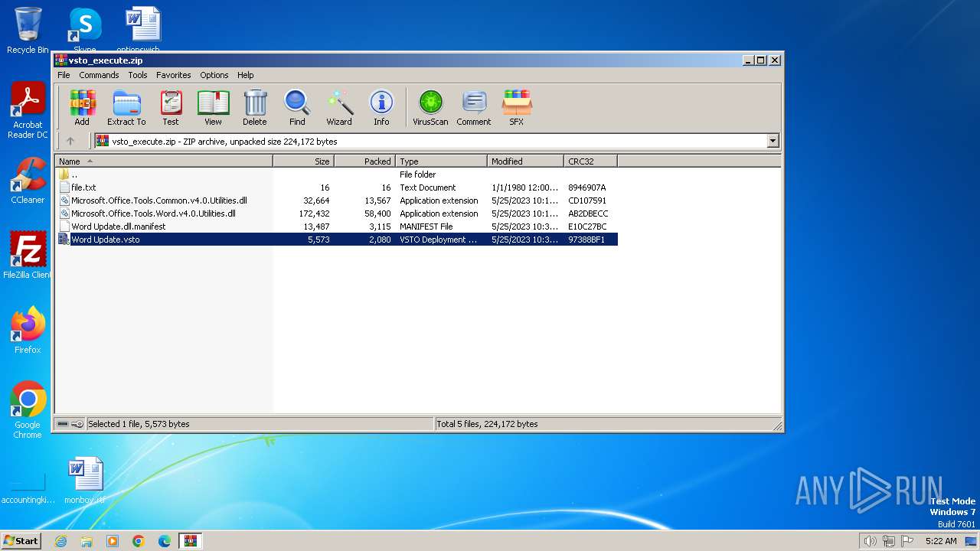Sort by Type column header
The width and height of the screenshot is (980, 551).
point(441,161)
